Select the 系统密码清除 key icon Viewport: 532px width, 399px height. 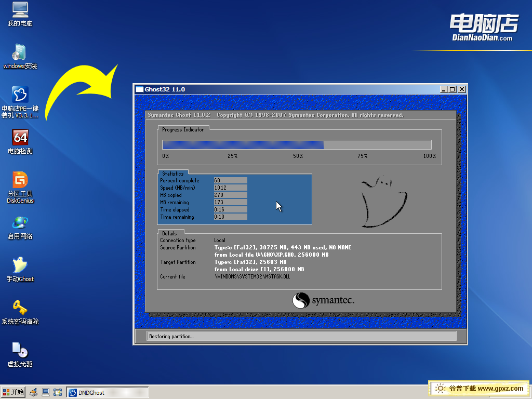pyautogui.click(x=20, y=312)
